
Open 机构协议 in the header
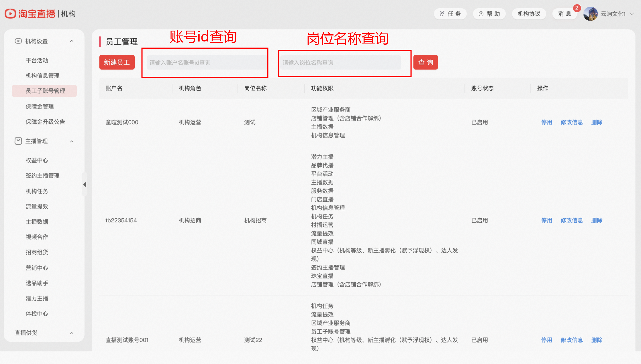pos(529,14)
